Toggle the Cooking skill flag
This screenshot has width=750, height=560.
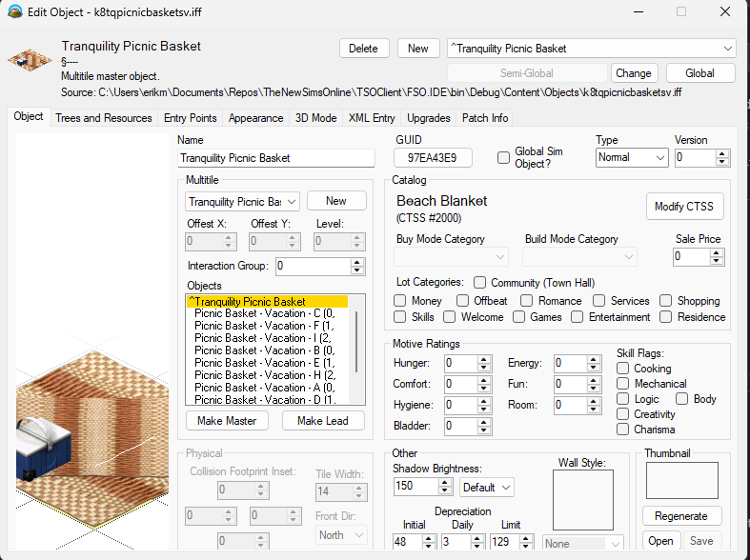(622, 369)
